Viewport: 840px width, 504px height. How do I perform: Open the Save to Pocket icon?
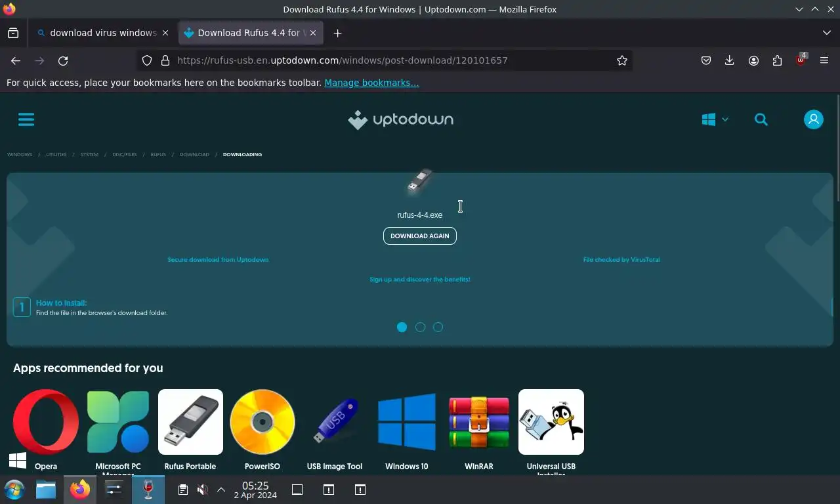pyautogui.click(x=706, y=60)
